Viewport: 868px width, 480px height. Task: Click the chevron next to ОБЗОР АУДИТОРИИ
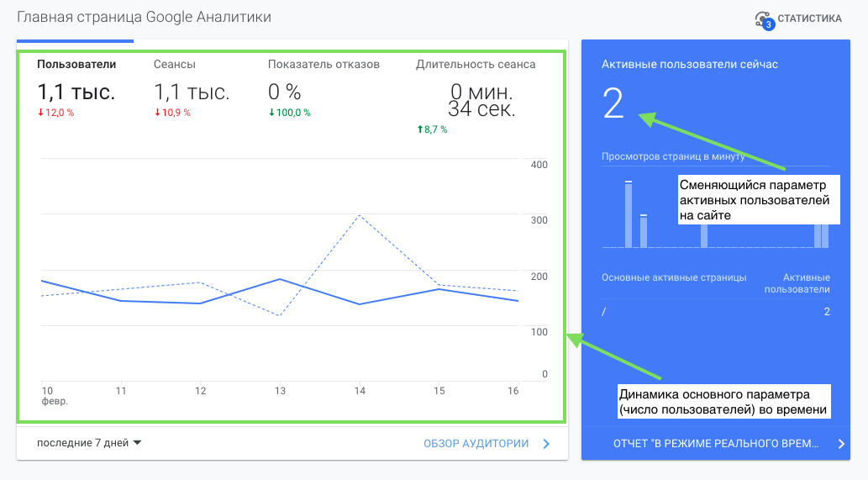pos(546,444)
